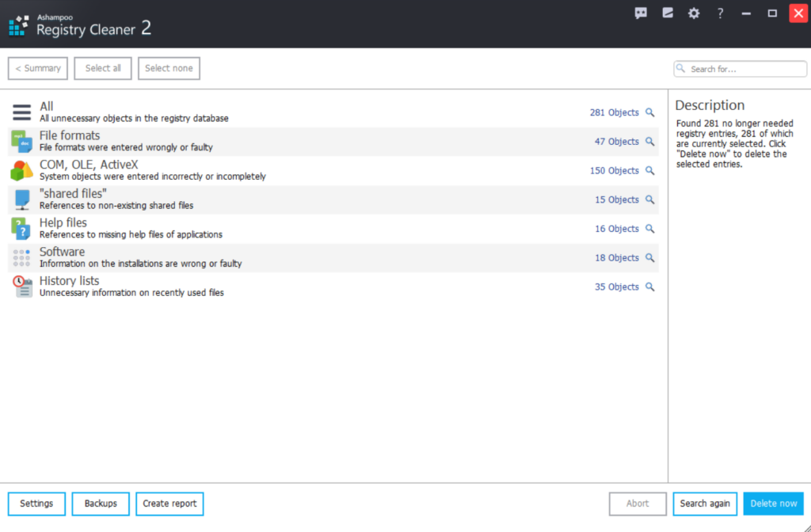Open the 47 Objects link

click(x=616, y=141)
